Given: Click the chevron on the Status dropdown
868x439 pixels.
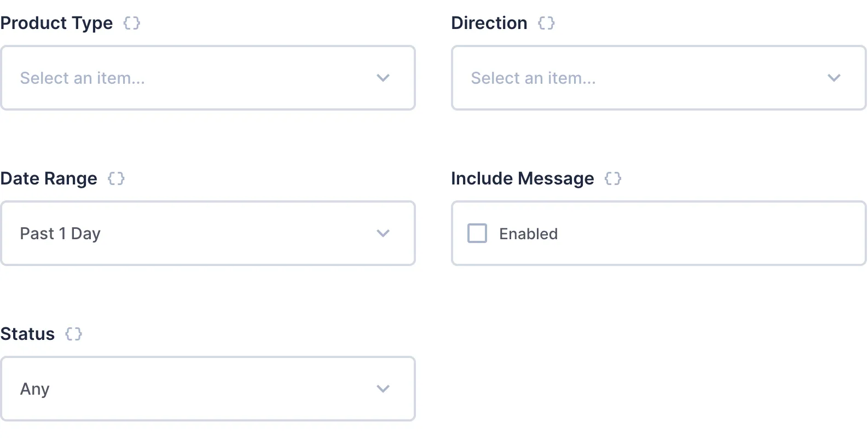Looking at the screenshot, I should 383,389.
